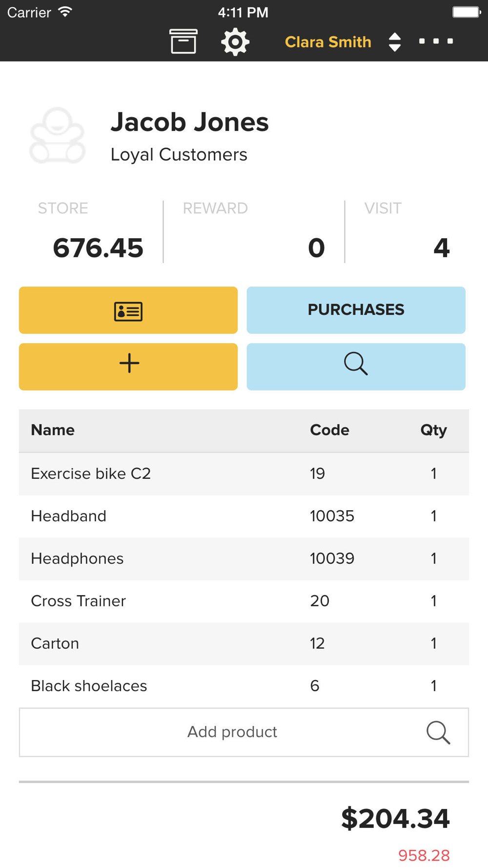Click the Qty column header

[x=433, y=430]
